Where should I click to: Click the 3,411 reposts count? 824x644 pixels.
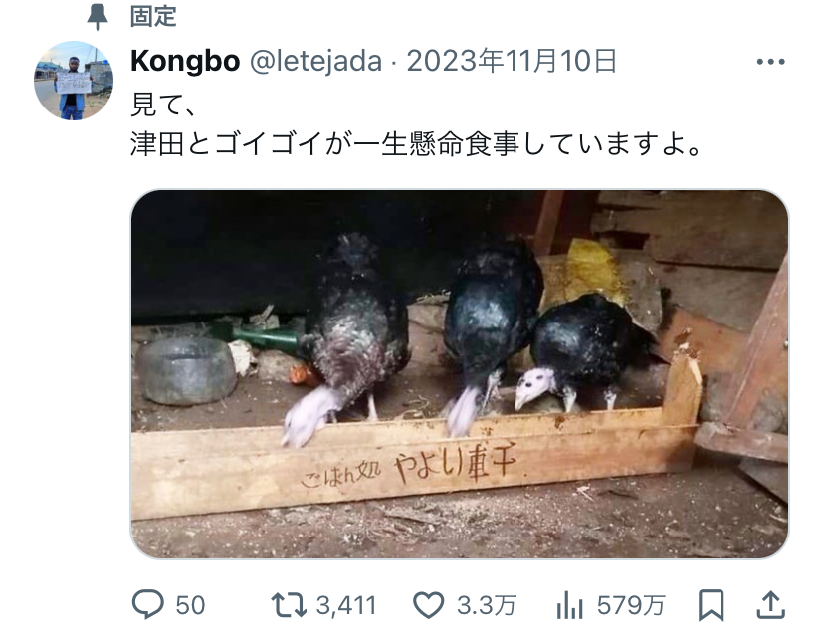(x=346, y=605)
